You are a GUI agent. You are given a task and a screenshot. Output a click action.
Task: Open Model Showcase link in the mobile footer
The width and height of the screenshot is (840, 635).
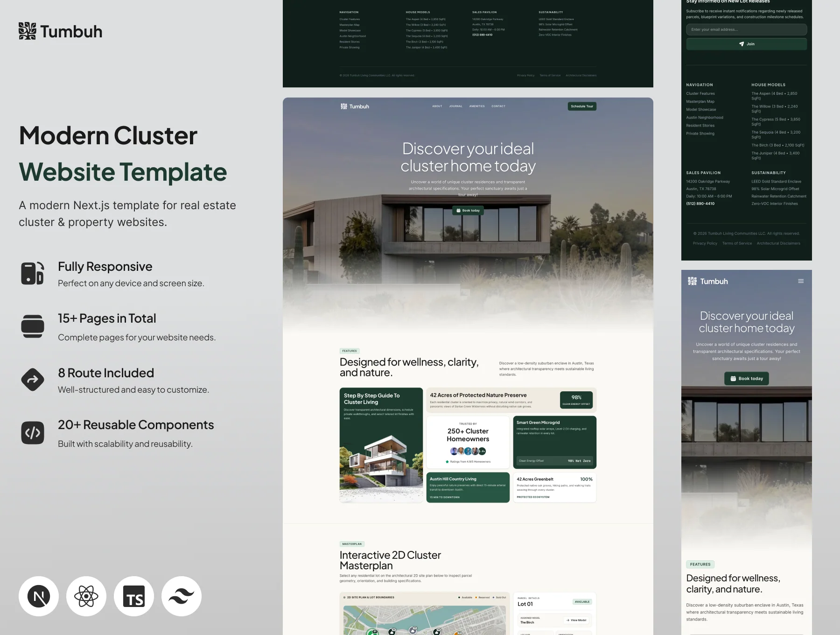(701, 109)
